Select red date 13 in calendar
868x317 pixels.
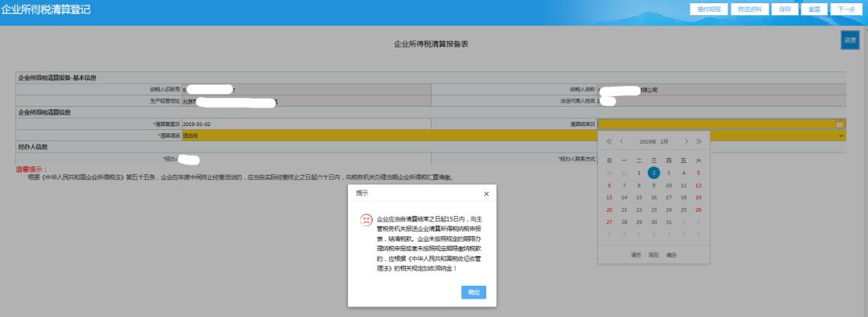(x=609, y=197)
